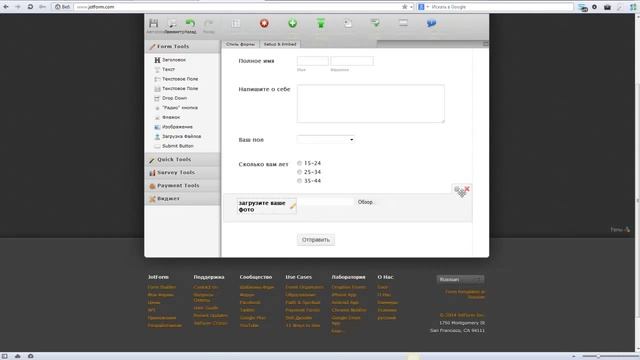Click the grid layout toolbar icon
This screenshot has height=360, width=640.
(236, 23)
